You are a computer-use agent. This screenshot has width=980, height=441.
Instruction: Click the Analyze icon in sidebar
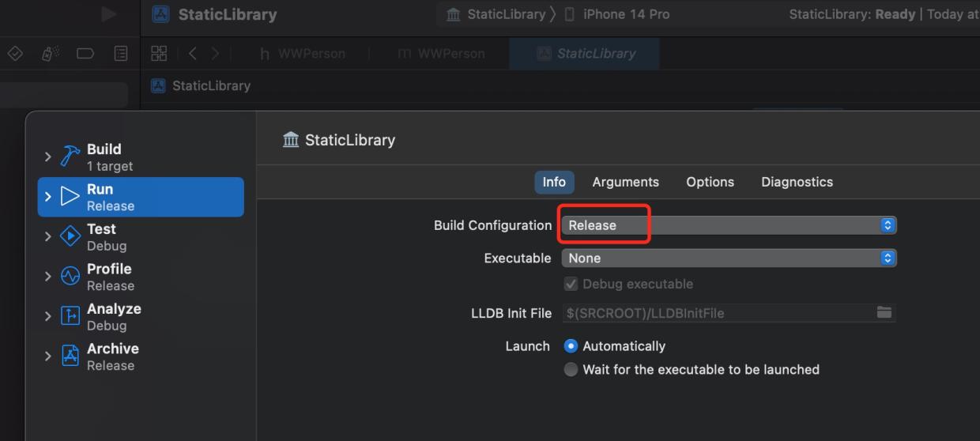tap(71, 316)
